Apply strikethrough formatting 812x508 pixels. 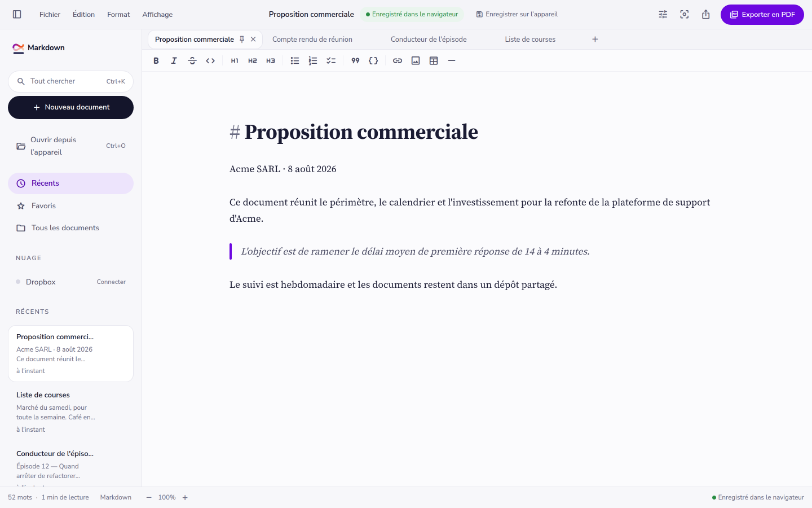(x=192, y=61)
